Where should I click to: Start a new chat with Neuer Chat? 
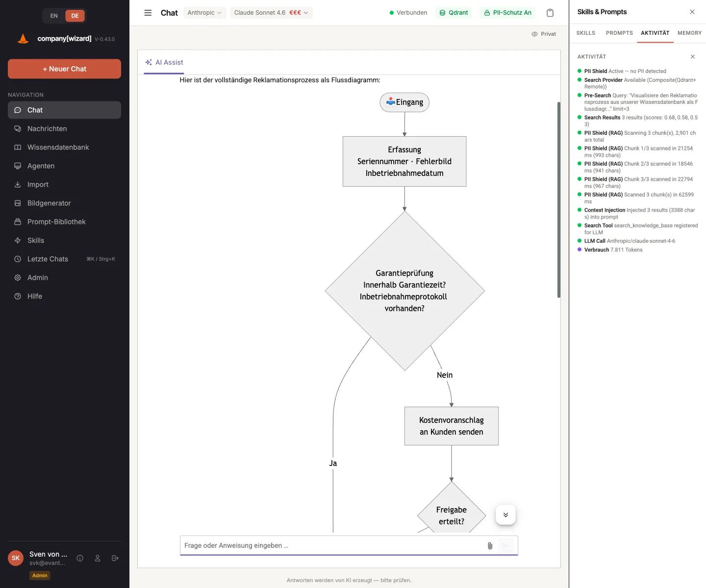64,69
